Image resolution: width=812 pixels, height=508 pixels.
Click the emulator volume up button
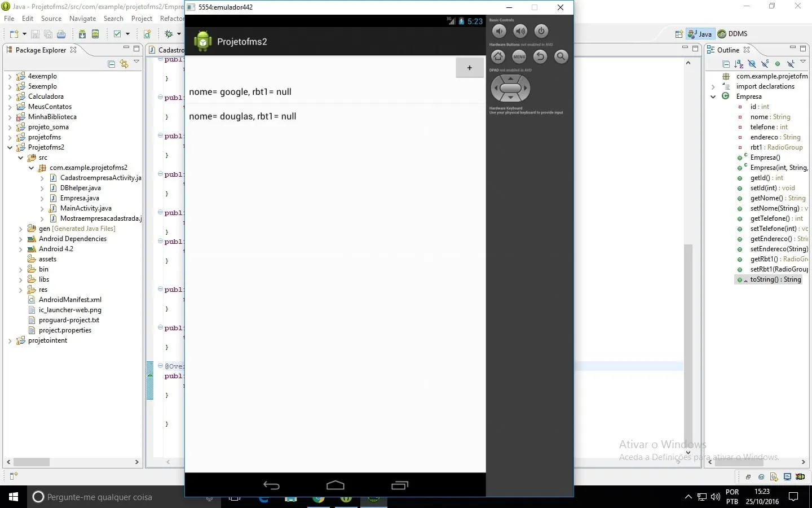click(520, 31)
